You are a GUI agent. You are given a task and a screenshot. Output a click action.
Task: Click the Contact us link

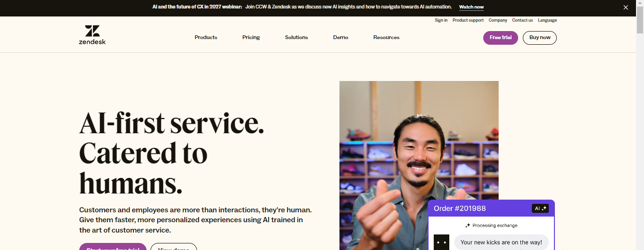(x=522, y=20)
